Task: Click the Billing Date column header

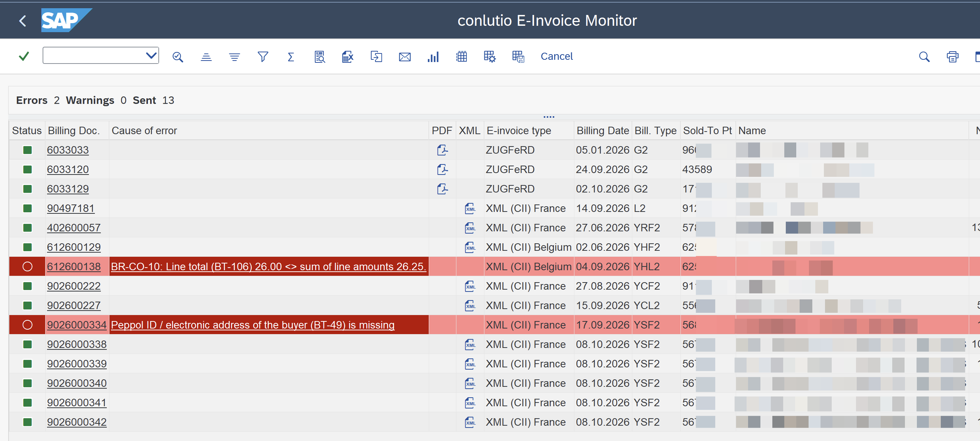Action: (603, 131)
